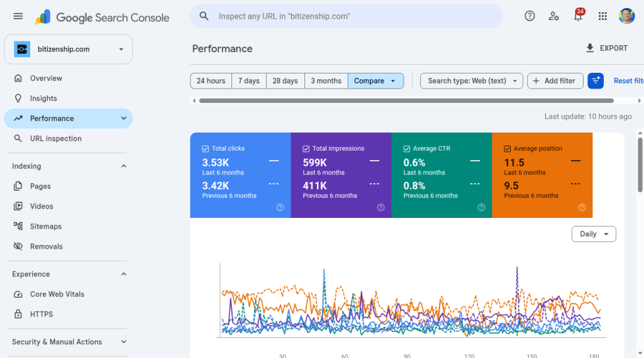Open Core Web Vitals report
The image size is (644, 358).
tap(68, 294)
